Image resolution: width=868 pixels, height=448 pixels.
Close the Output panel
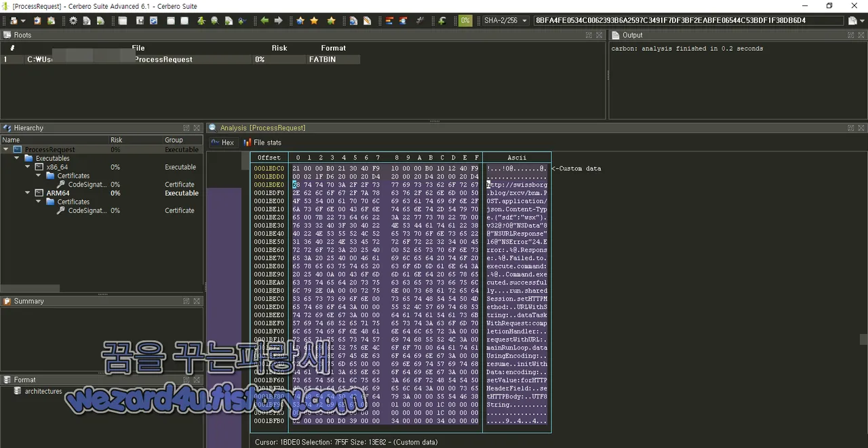pos(861,35)
